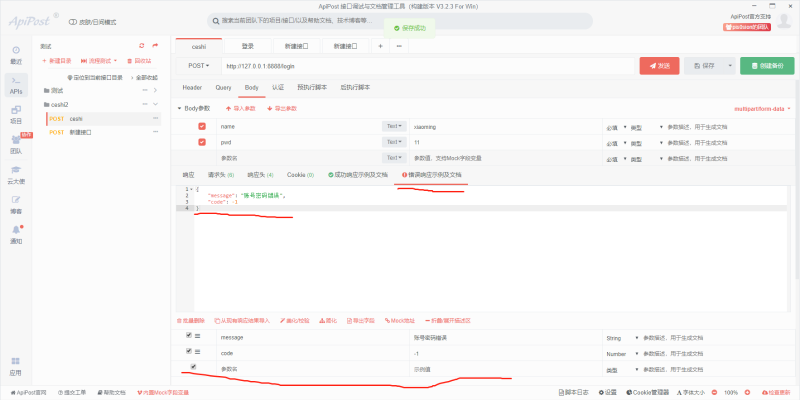Switch to the Query tab
This screenshot has height=400, width=800.
click(223, 88)
